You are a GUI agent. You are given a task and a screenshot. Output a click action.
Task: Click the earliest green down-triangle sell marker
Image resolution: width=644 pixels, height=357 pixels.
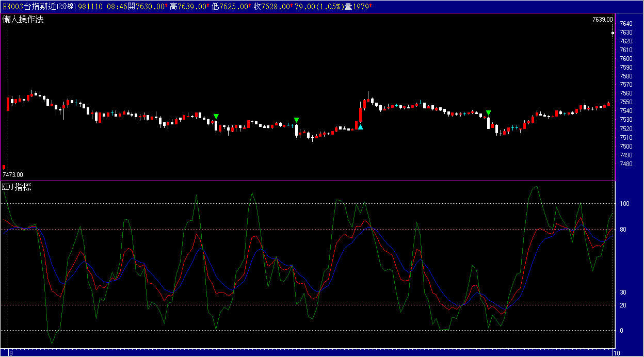(x=216, y=117)
